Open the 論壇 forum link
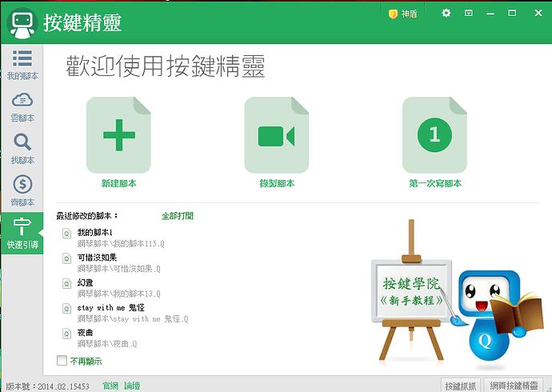552x392 pixels. point(132,386)
